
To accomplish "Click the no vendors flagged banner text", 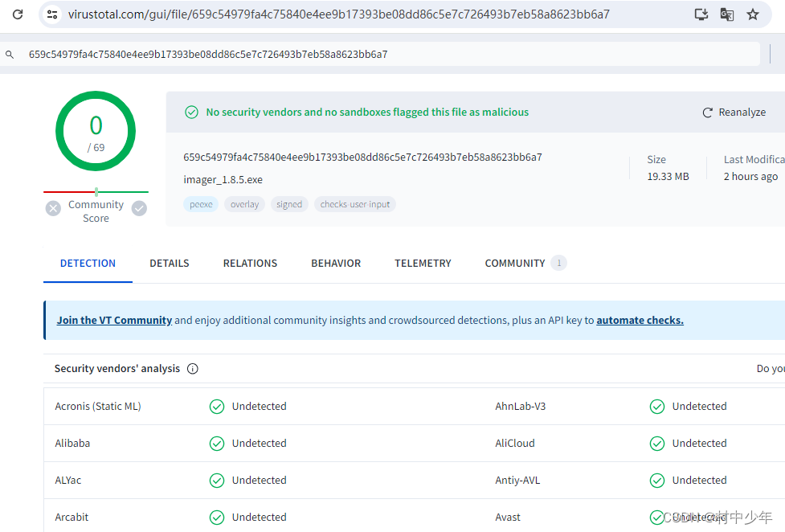I will pos(367,113).
